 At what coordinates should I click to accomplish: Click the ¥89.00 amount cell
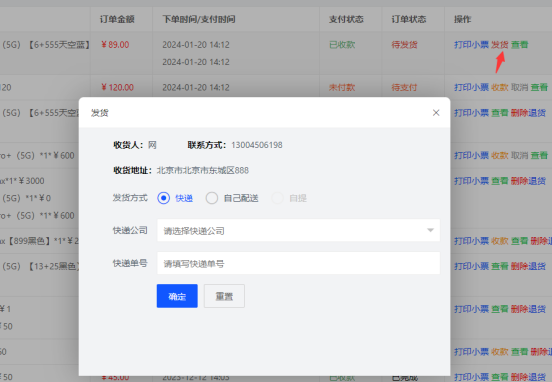pos(115,45)
